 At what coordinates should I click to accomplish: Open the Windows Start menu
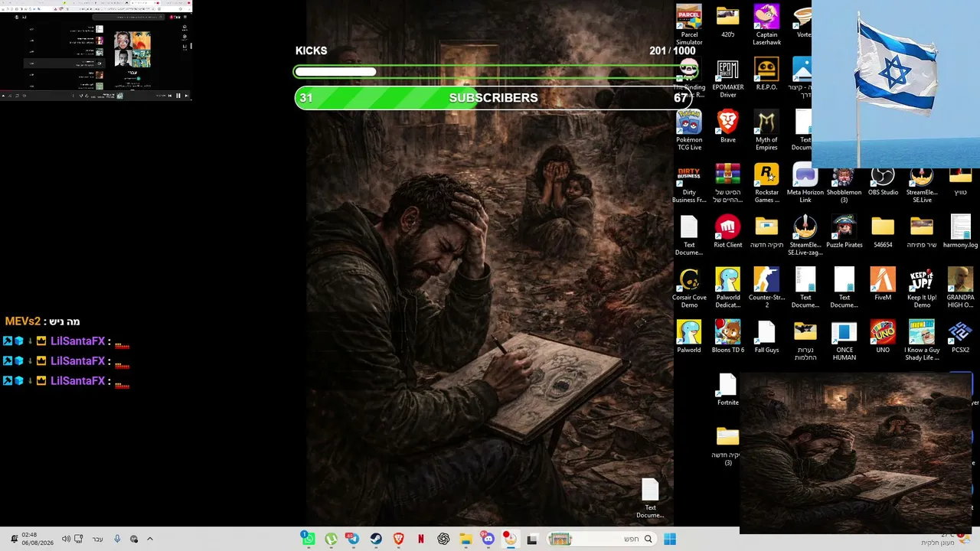(x=670, y=539)
